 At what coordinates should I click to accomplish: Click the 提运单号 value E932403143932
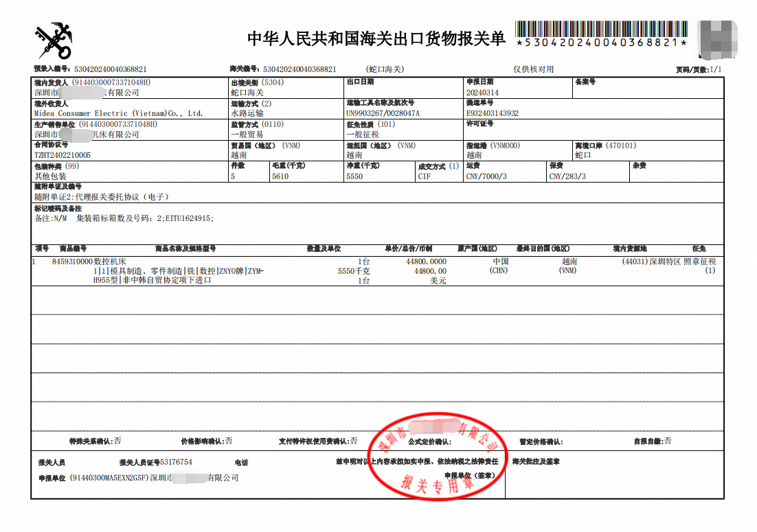click(493, 113)
